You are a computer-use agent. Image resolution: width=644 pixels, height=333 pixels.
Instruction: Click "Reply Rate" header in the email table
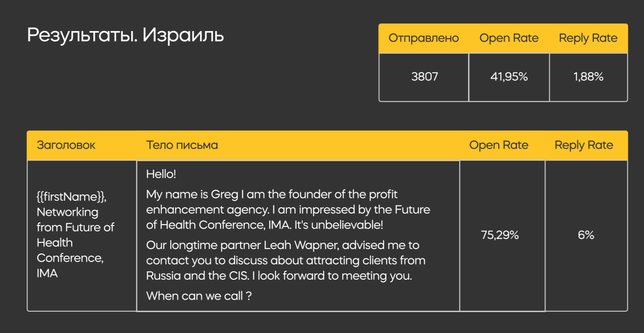[x=584, y=145]
